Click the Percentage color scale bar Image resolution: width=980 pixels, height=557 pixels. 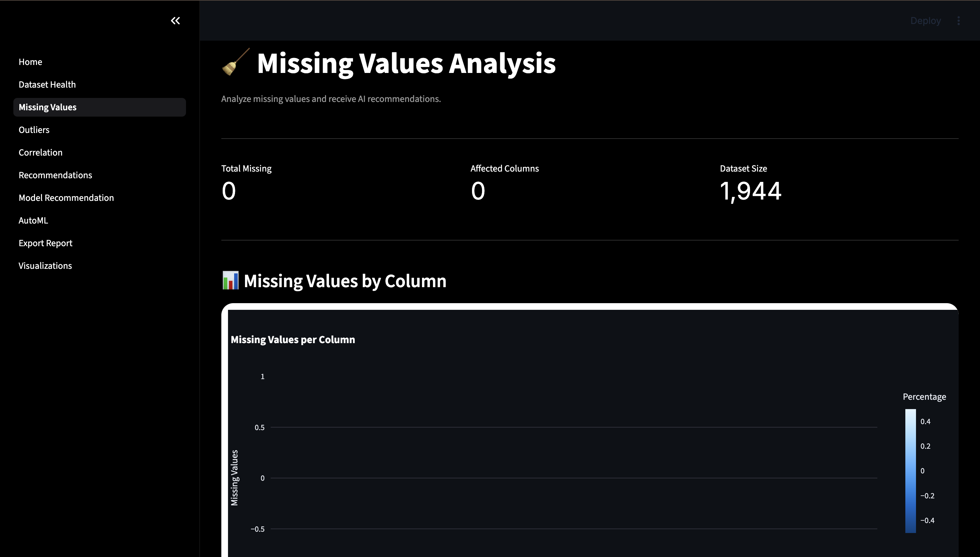point(910,471)
